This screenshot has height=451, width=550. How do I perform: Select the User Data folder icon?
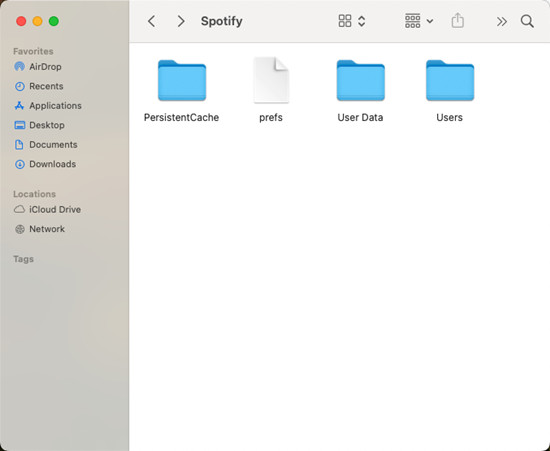pyautogui.click(x=361, y=80)
